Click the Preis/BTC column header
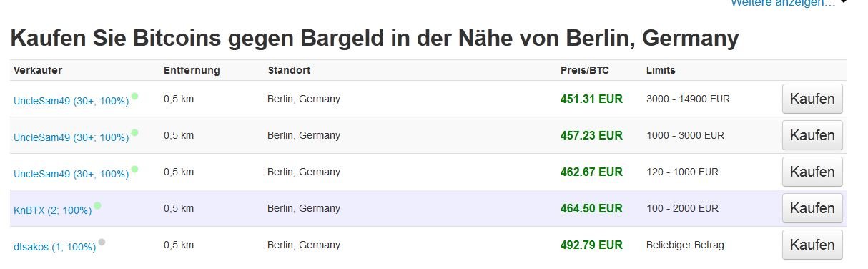Image resolution: width=868 pixels, height=269 pixels. [584, 70]
